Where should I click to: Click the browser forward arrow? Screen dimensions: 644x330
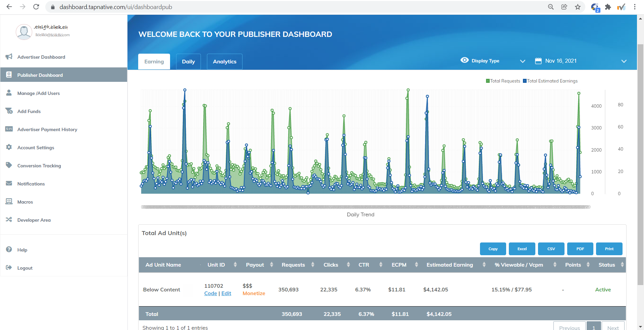(22, 7)
